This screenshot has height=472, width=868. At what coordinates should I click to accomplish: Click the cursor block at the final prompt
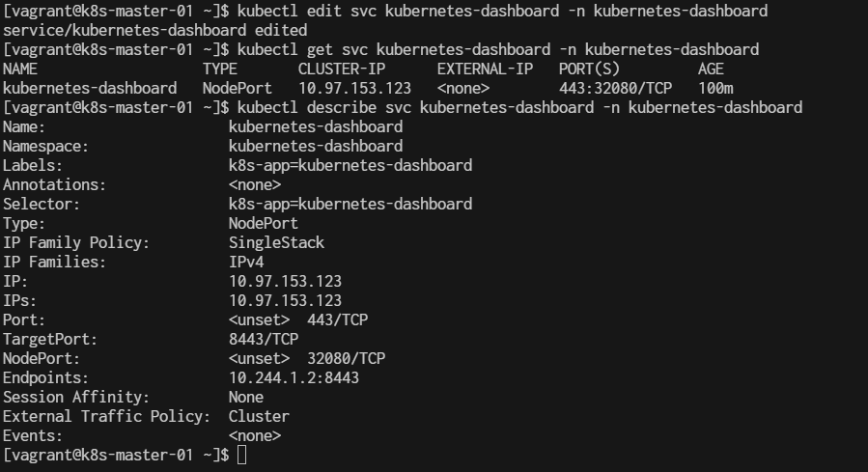pos(242,455)
